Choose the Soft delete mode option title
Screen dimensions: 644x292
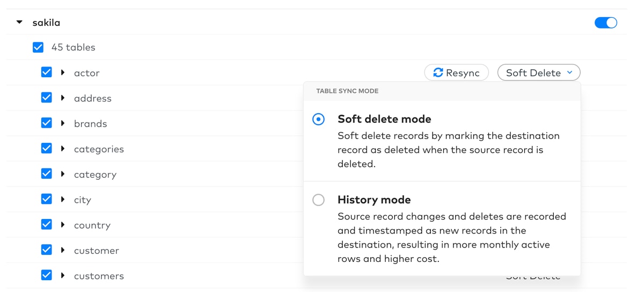pos(384,119)
